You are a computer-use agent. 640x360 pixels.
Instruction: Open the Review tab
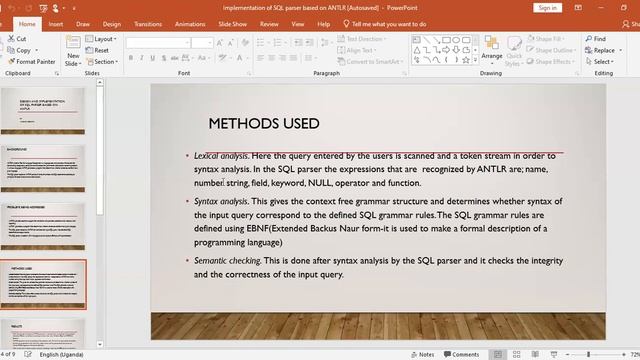pyautogui.click(x=269, y=24)
